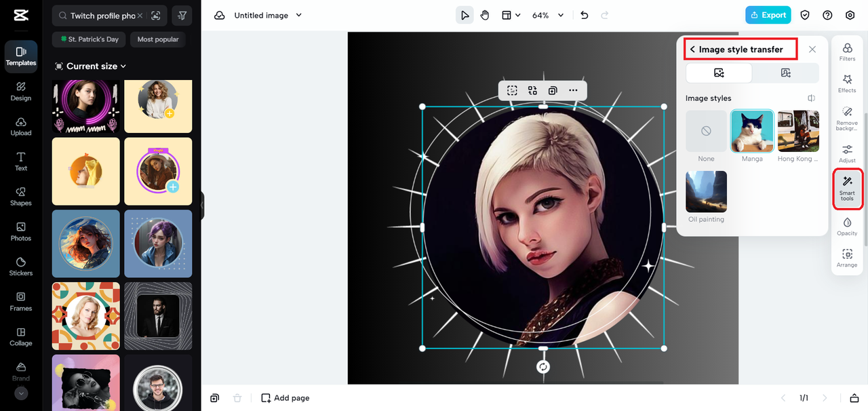Open the shield privacy icon

pos(805,15)
